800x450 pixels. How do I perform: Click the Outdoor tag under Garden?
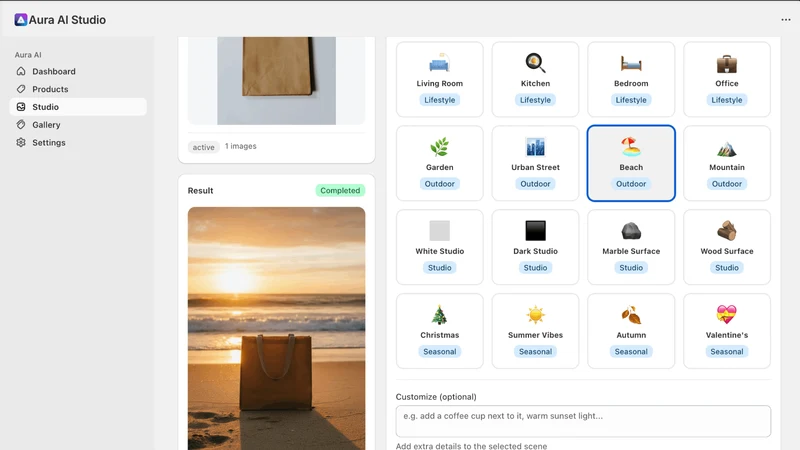tap(439, 184)
